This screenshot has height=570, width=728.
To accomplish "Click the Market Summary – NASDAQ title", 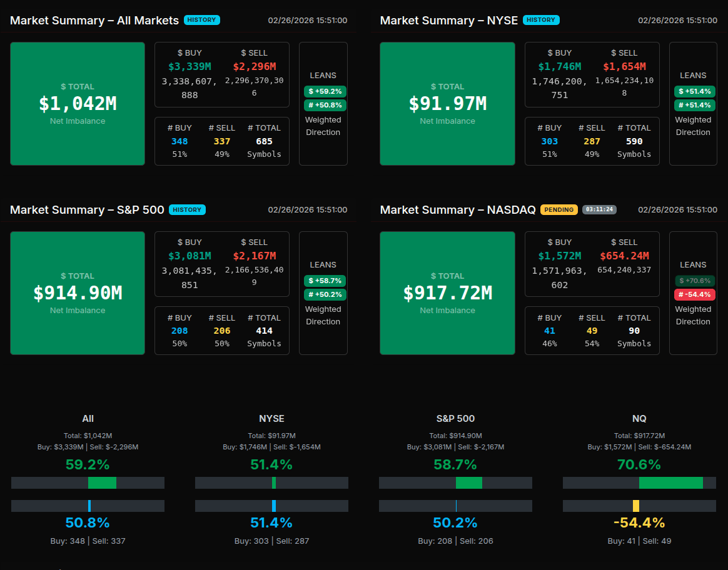I will pos(457,210).
